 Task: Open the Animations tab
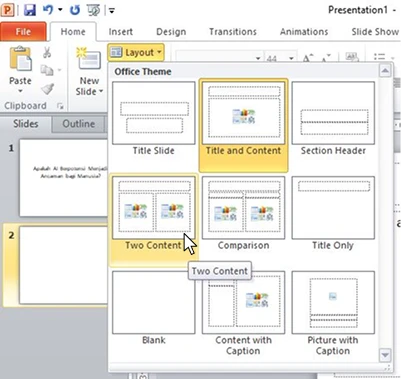pyautogui.click(x=304, y=32)
